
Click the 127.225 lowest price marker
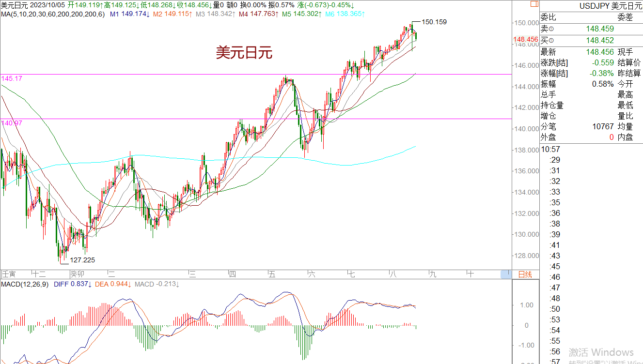coord(82,260)
